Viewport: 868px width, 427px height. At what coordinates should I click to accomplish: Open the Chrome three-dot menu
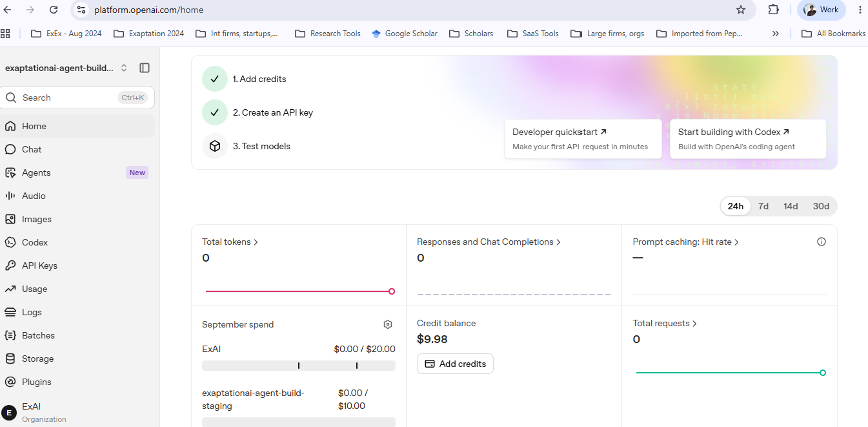coord(860,10)
